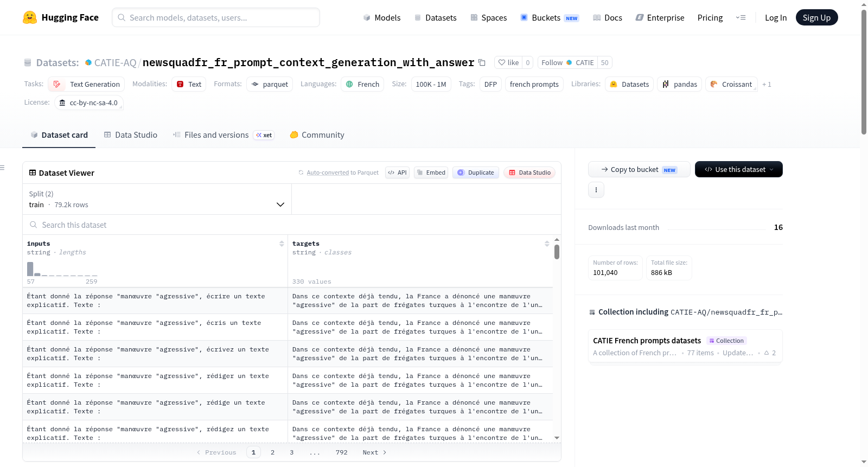The height and width of the screenshot is (467, 868).
Task: Click the Embed button
Action: coord(431,172)
